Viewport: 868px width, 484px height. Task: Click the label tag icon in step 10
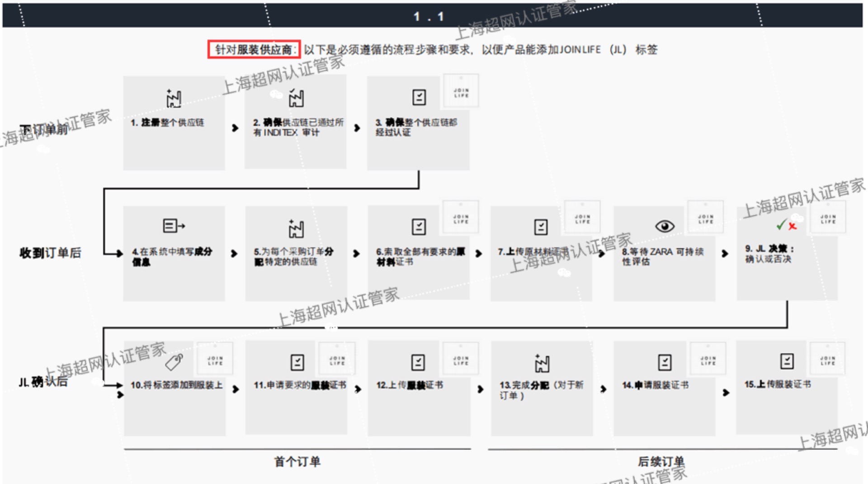(174, 361)
